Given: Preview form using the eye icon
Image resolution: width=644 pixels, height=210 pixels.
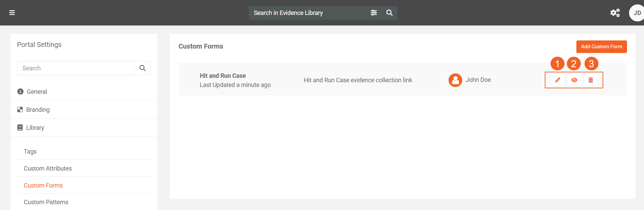Looking at the screenshot, I should point(574,80).
